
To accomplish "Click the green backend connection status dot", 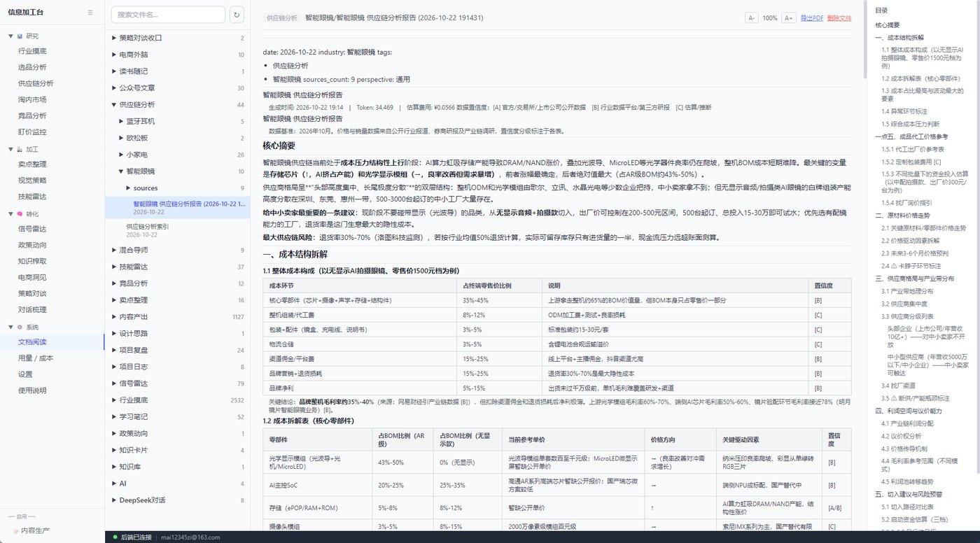I will point(115,537).
